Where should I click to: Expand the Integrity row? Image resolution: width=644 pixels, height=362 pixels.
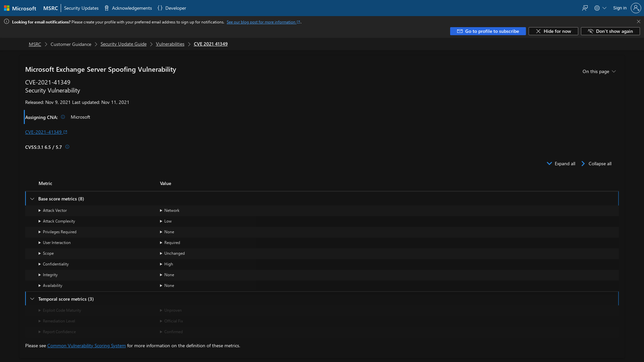[x=48, y=275]
